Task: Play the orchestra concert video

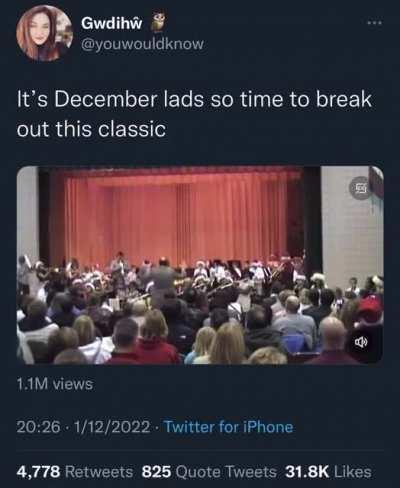Action: (x=200, y=265)
